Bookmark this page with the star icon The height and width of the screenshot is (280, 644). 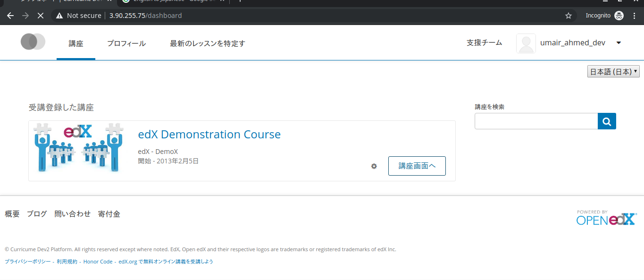point(568,15)
